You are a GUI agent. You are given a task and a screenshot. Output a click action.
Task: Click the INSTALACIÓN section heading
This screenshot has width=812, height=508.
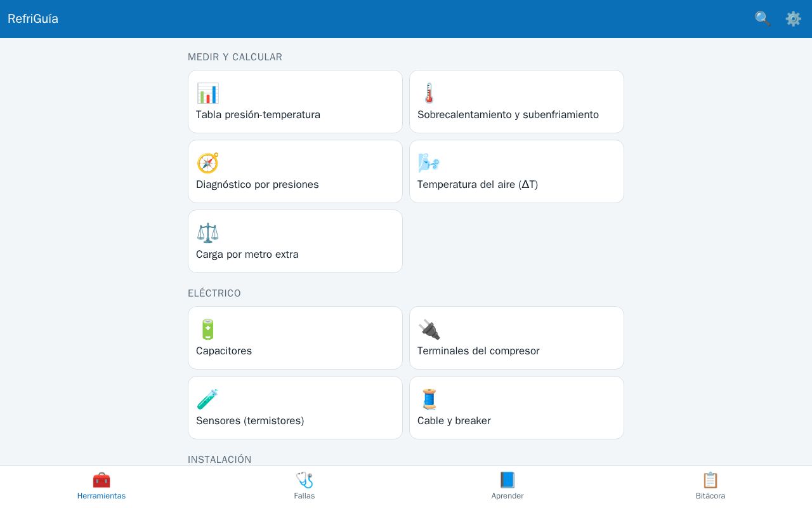219,460
